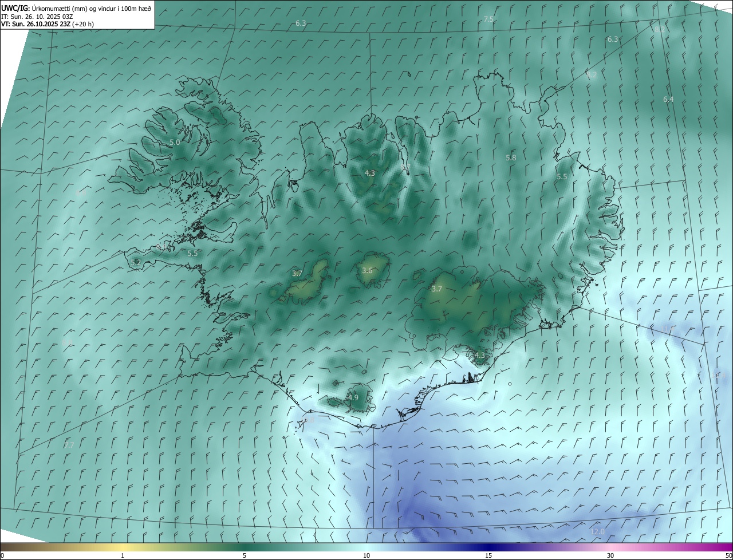Click the 5.8 value label in the northeast
This screenshot has height=560, width=733.
pyautogui.click(x=511, y=157)
